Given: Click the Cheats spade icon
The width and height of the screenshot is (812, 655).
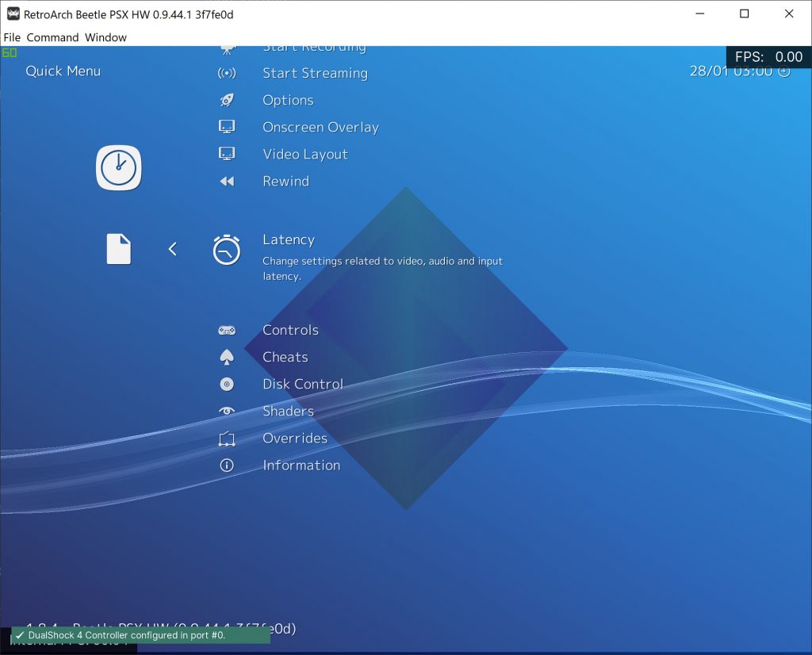Looking at the screenshot, I should [x=227, y=358].
